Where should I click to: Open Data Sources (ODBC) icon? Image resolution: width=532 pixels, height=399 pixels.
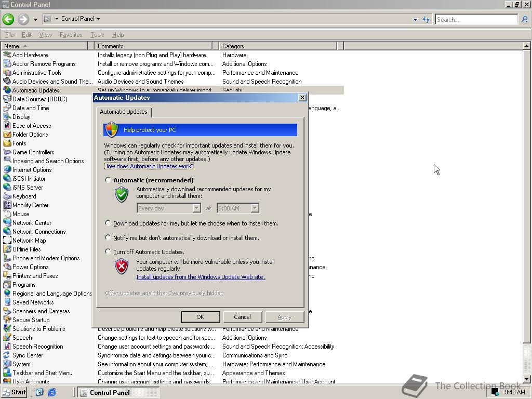coord(7,99)
